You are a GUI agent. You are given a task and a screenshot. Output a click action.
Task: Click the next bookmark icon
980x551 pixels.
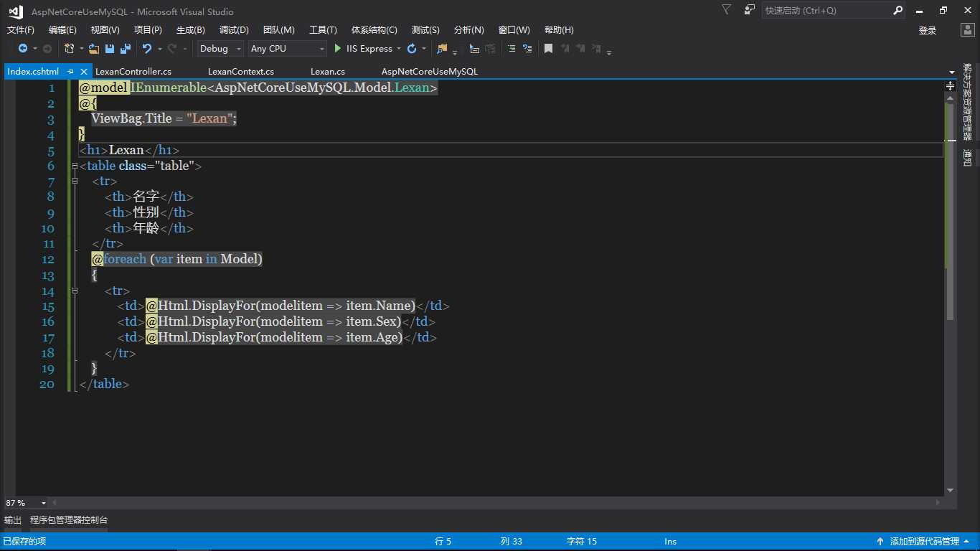point(580,48)
